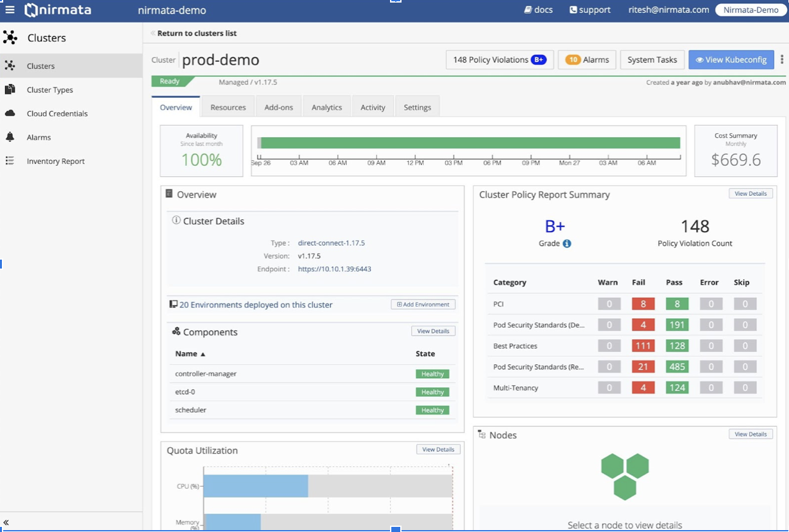Click the endpoint https://10.10.1.39:6443
Screen dimensions: 789x532
334,269
